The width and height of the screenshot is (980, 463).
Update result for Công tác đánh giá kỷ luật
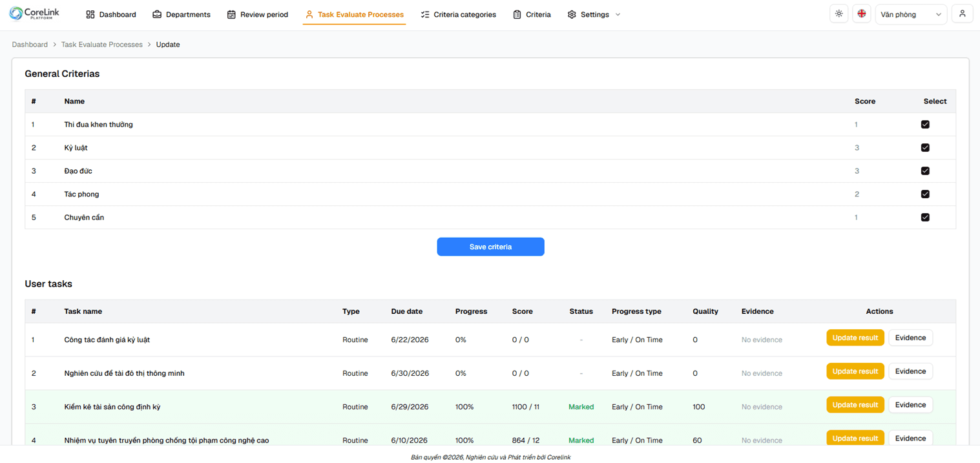pos(855,338)
